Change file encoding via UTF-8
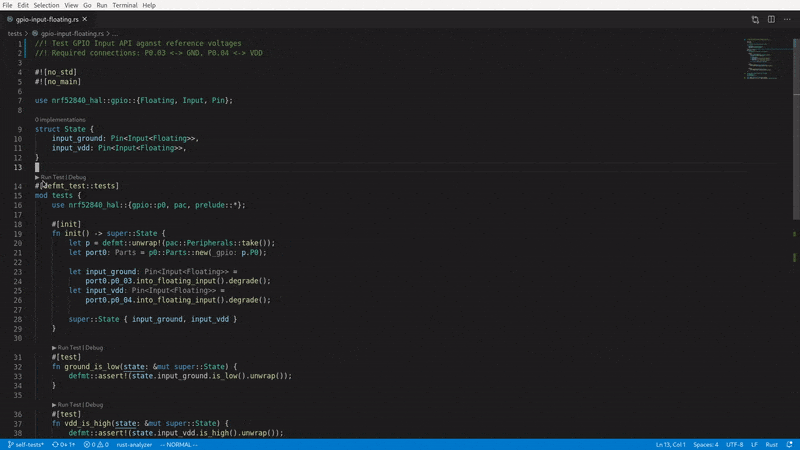 (x=735, y=445)
